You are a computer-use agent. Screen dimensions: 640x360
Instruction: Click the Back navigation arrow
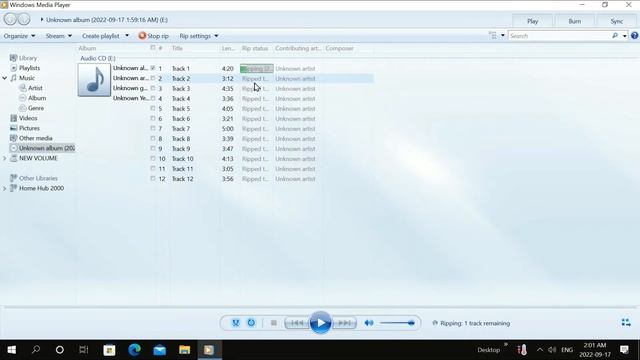pos(10,19)
